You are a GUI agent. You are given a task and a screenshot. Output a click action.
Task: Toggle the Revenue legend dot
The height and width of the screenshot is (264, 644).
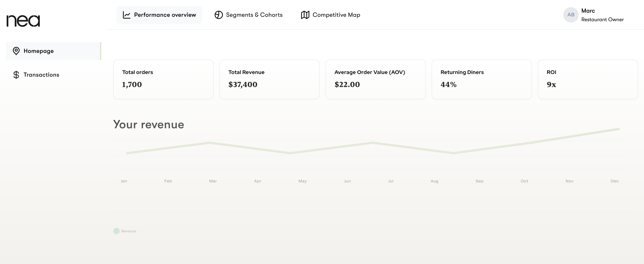tap(116, 231)
